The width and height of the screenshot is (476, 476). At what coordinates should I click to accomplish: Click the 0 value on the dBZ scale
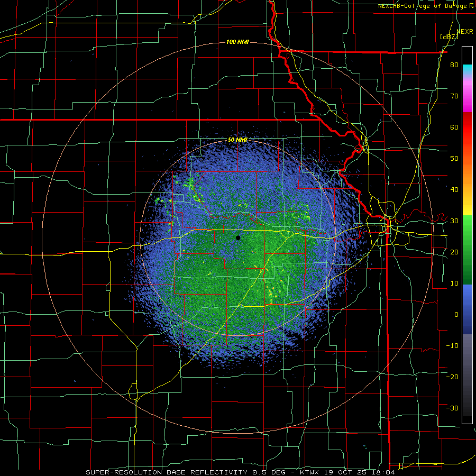pyautogui.click(x=456, y=315)
